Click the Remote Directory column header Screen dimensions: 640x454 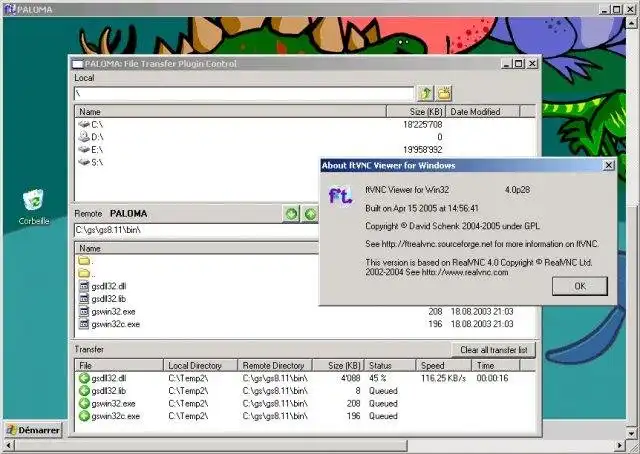pos(275,365)
